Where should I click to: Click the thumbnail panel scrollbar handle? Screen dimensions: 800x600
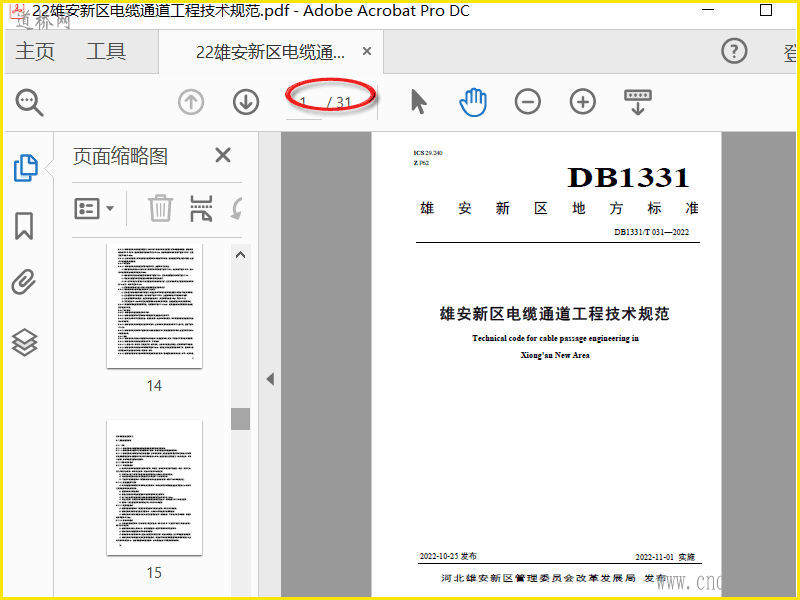(x=241, y=419)
